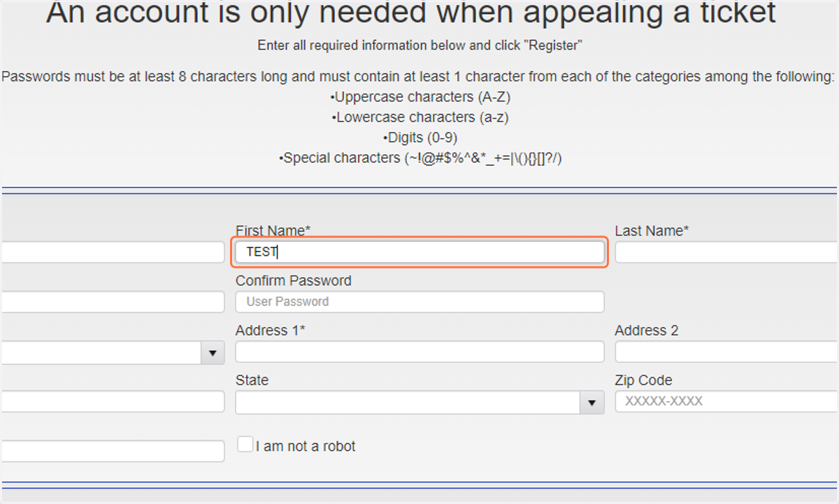Screen dimensions: 839x504
Task: Click the input field left of Confirm Password
Action: (x=112, y=302)
